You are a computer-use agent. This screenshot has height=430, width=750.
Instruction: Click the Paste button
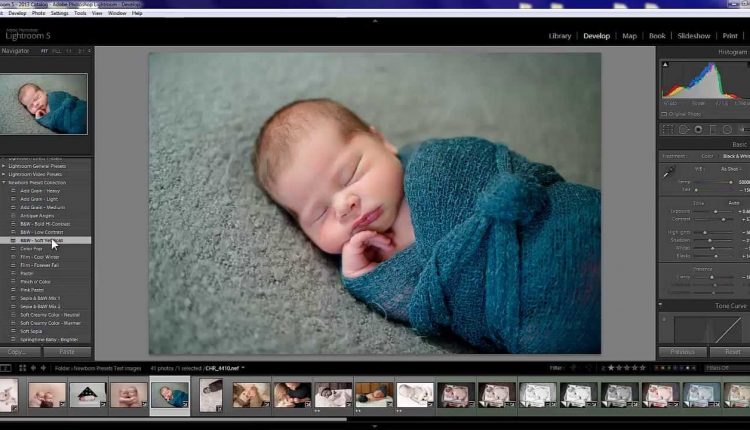click(x=67, y=352)
